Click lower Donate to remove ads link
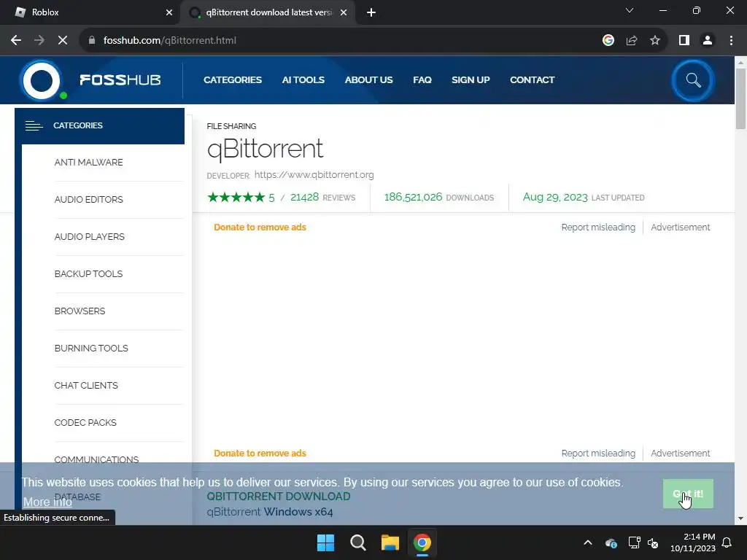 [260, 454]
